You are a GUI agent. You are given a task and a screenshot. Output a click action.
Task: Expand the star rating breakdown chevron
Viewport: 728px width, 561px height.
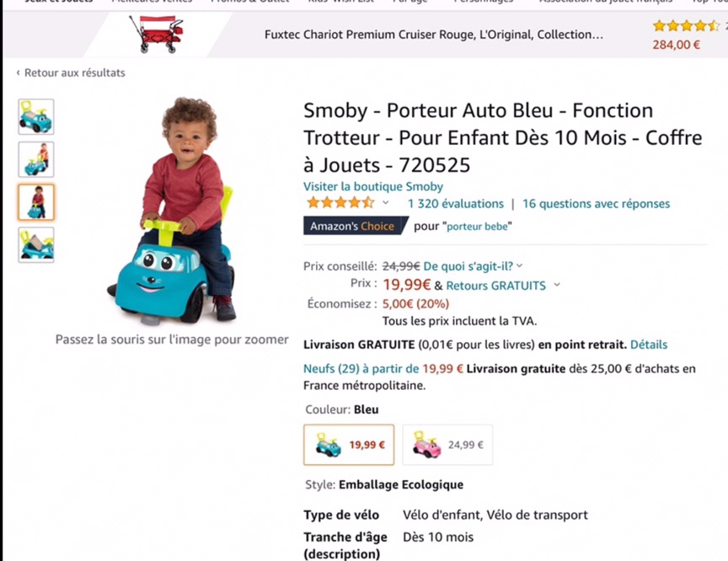click(385, 203)
